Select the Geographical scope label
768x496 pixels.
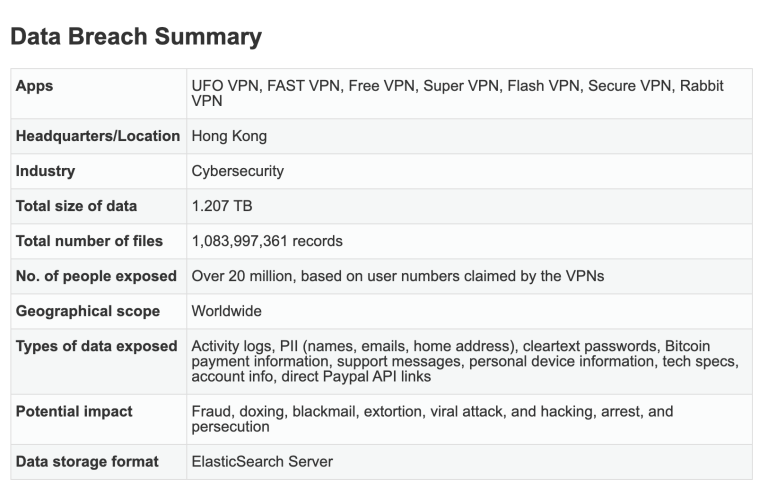pyautogui.click(x=88, y=311)
